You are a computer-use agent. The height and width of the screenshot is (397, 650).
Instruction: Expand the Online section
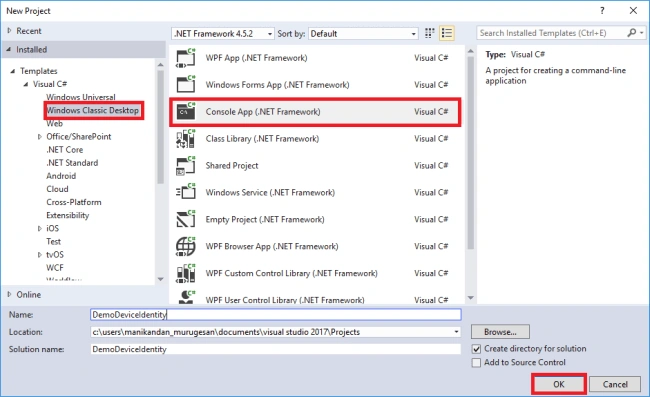point(9,294)
